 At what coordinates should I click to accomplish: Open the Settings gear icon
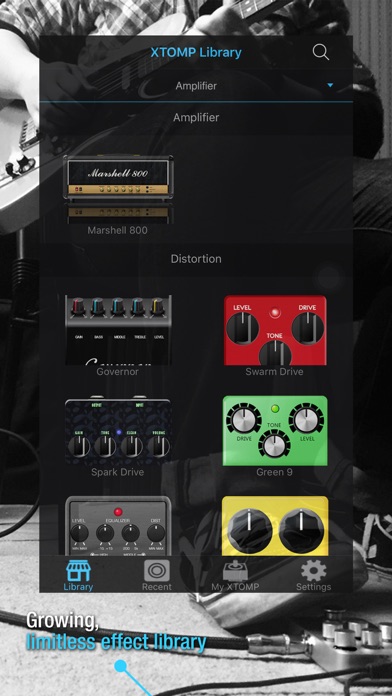313,571
